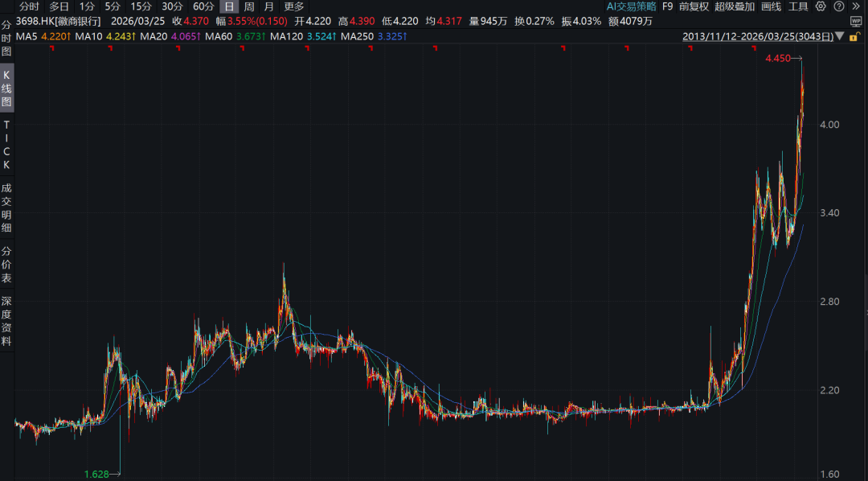Click 超级叠加 overlay button
The image size is (868, 481).
(x=734, y=6)
